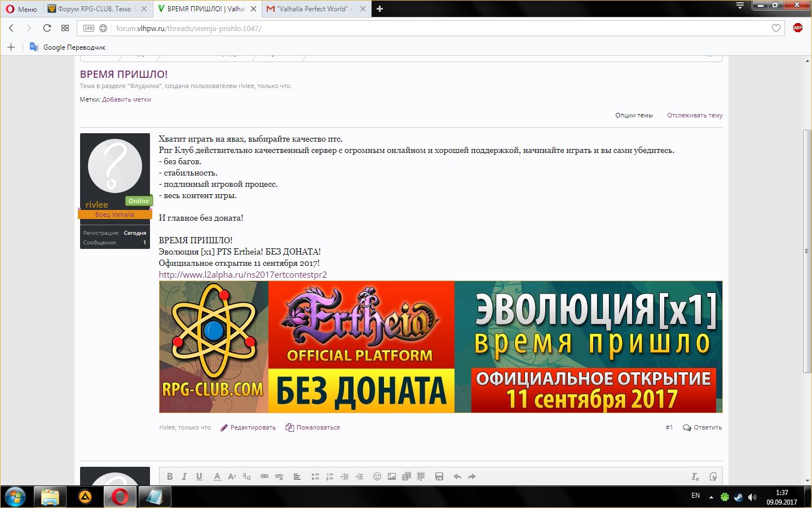
Task: Open a new browser tab
Action: 379,9
